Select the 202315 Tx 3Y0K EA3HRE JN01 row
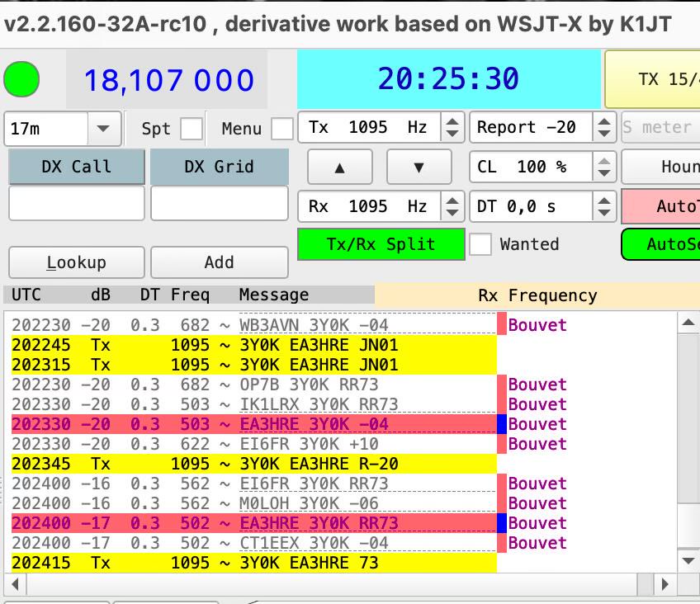The width and height of the screenshot is (700, 604). coord(253,365)
